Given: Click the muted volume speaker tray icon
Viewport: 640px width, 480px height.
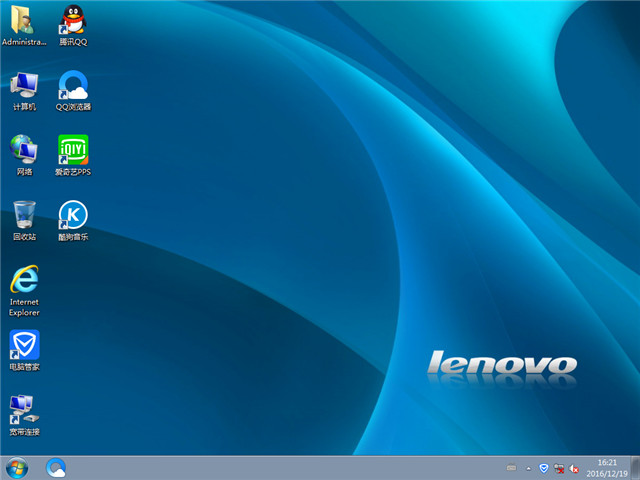Looking at the screenshot, I should [574, 468].
